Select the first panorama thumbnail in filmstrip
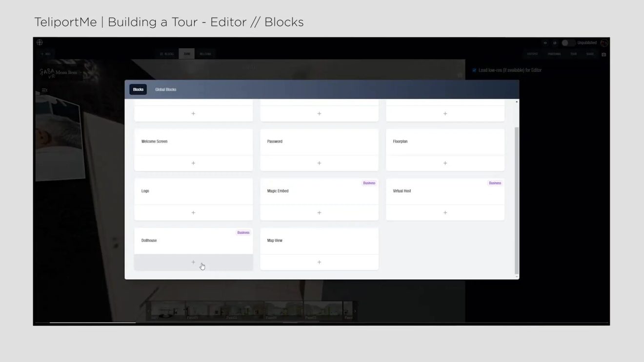 tap(168, 311)
